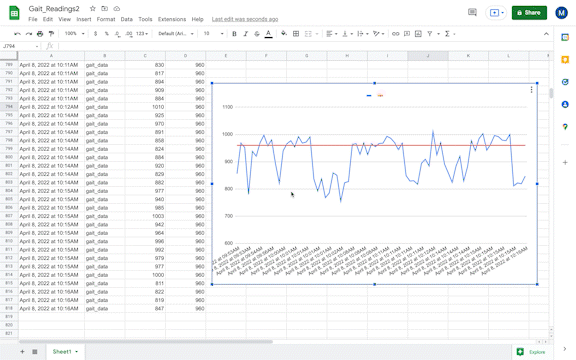Toggle strikethrough formatting

(x=257, y=34)
